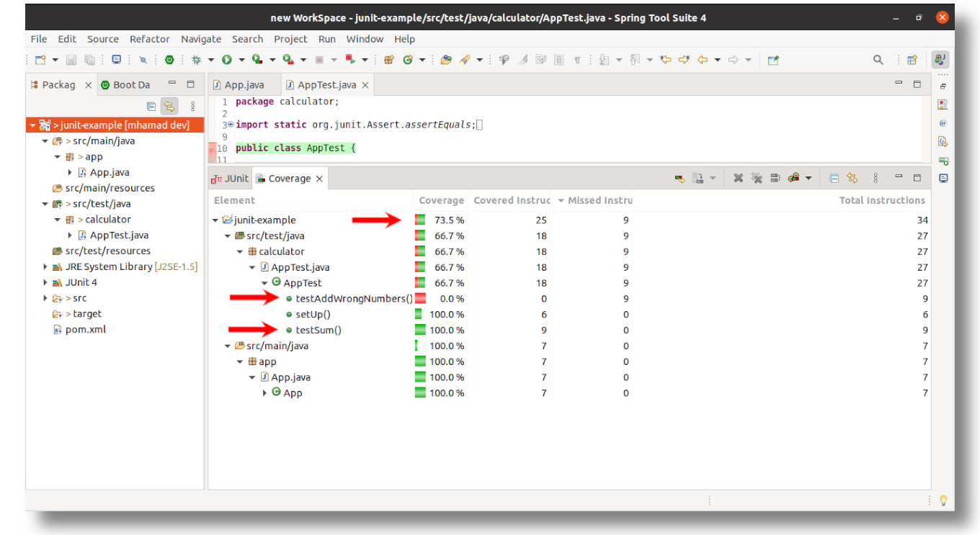Click Relaunch Coverage Session icon in Coverage view
980x535 pixels.
click(680, 178)
